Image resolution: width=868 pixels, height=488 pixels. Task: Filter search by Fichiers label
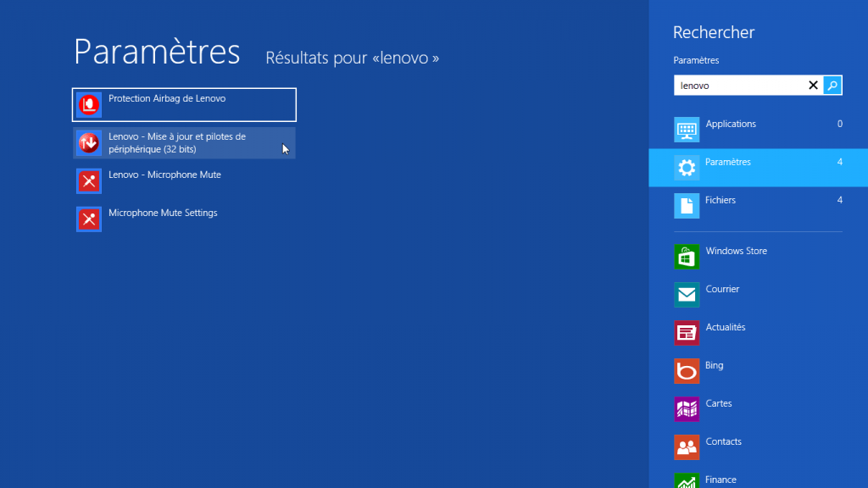coord(721,200)
